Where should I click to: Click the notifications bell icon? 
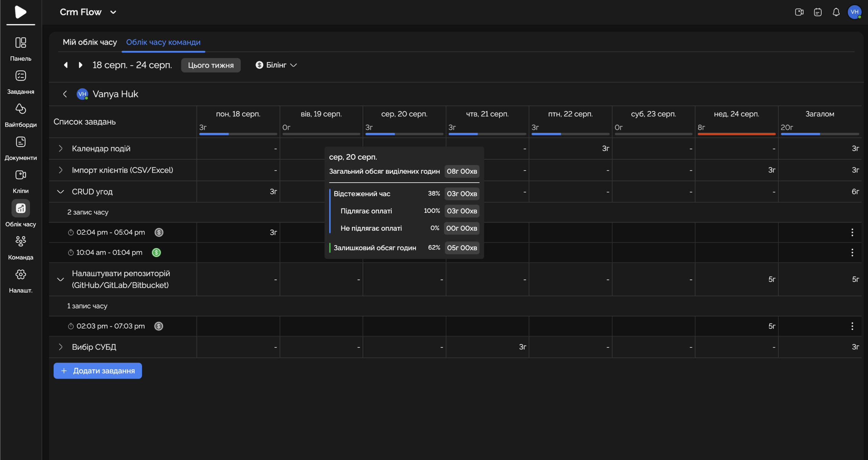coord(836,12)
